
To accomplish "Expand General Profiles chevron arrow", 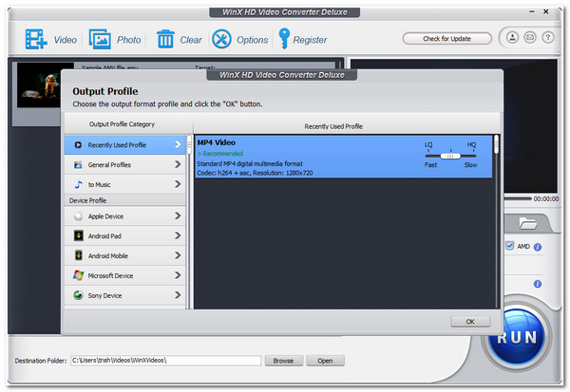I will point(178,164).
